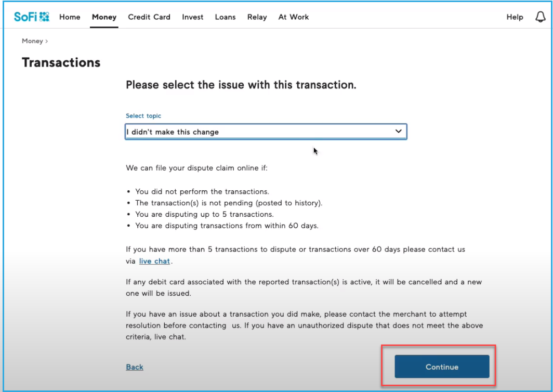Expand the topic list using chevron arrow
Image resolution: width=553 pixels, height=392 pixels.
pyautogui.click(x=399, y=132)
